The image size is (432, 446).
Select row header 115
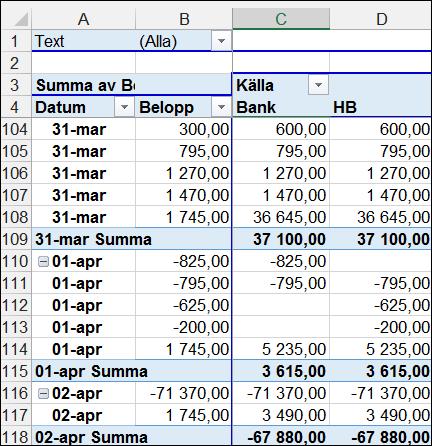16,371
